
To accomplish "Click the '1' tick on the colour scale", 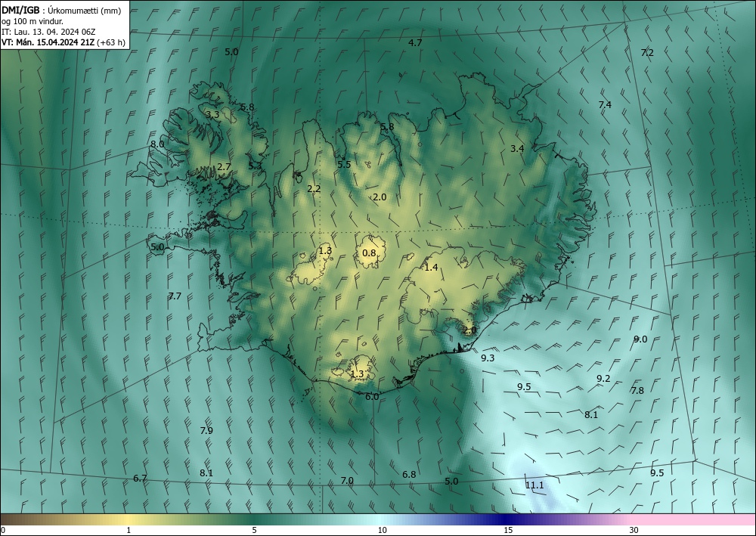I will coord(129,530).
